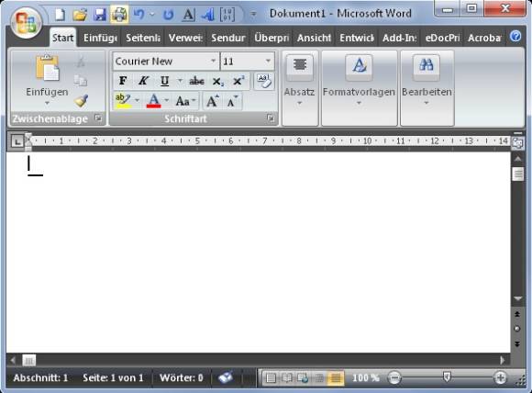
Task: Click the Einfügen paste clipboard icon
Action: (x=47, y=68)
